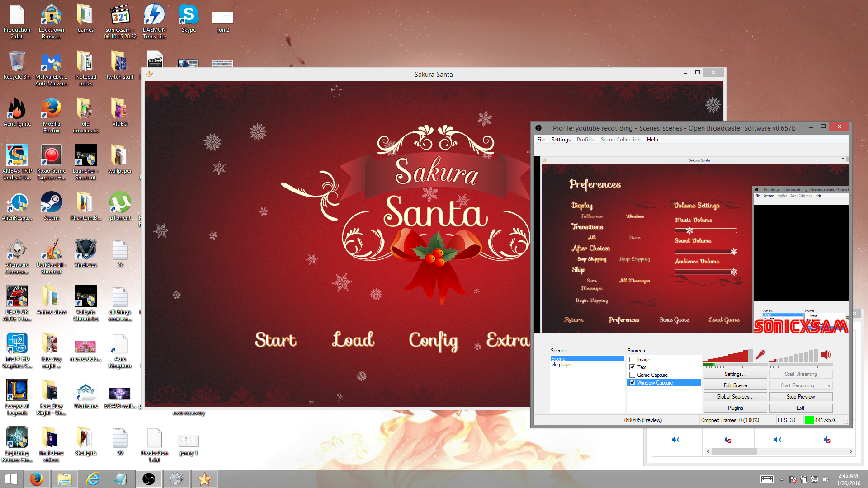The image size is (868, 488).
Task: Click the OBS Settings... button
Action: point(735,374)
